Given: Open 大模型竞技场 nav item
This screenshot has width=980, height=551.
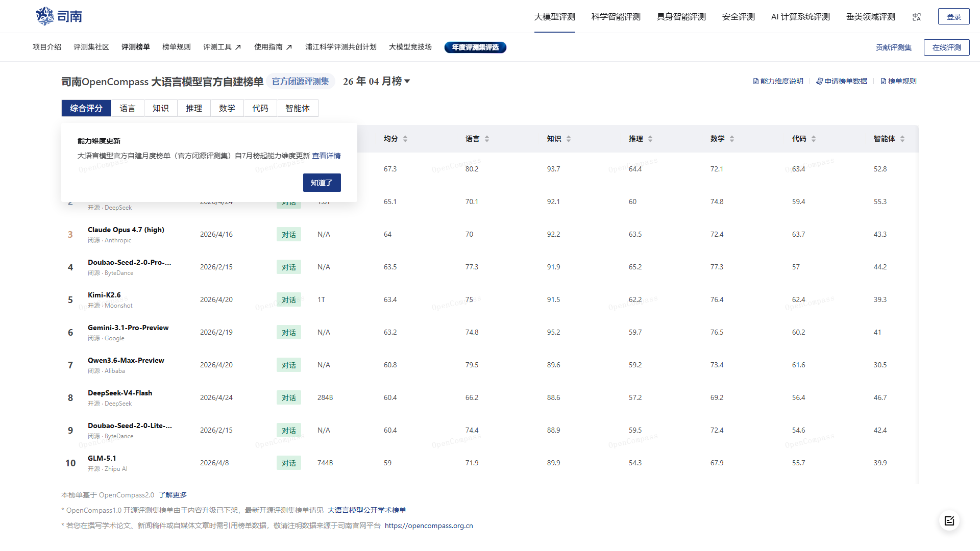Looking at the screenshot, I should tap(410, 47).
